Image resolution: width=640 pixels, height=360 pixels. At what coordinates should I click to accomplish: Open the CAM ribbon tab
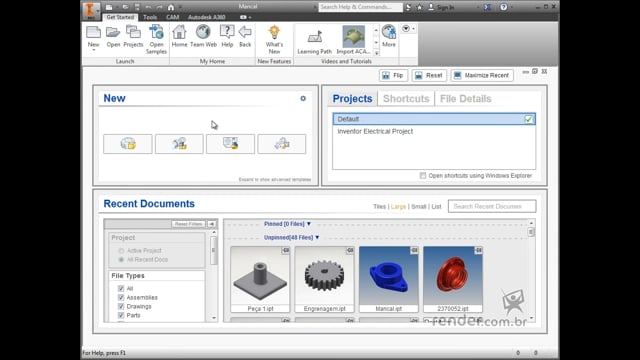173,17
